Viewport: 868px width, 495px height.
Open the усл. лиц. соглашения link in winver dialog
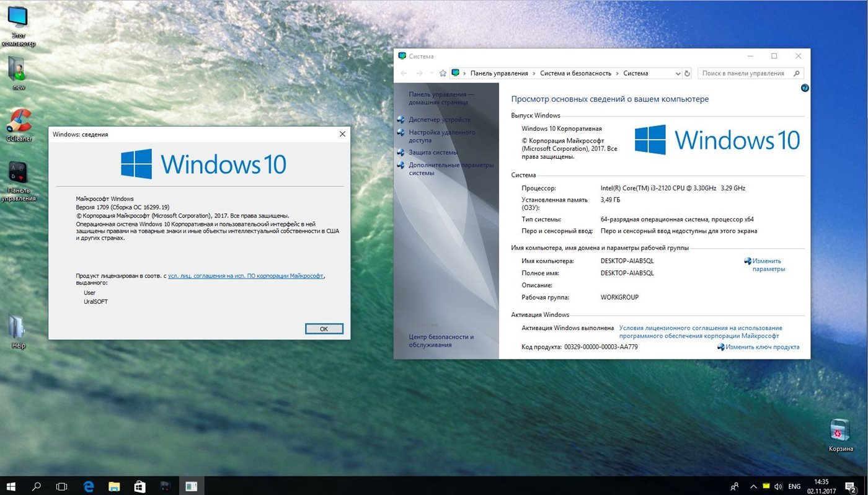[x=246, y=276]
